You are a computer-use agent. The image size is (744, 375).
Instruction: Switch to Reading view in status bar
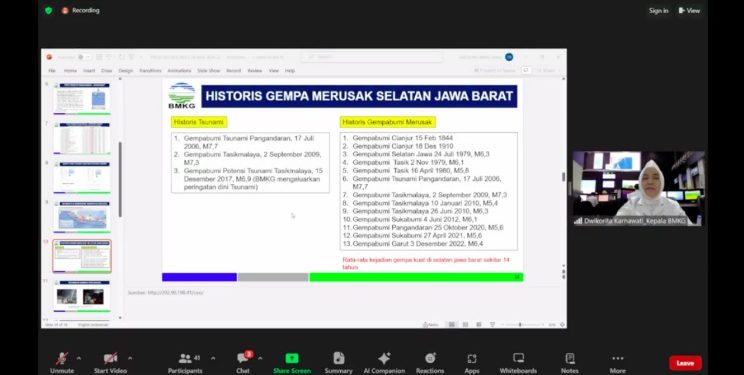[x=479, y=325]
